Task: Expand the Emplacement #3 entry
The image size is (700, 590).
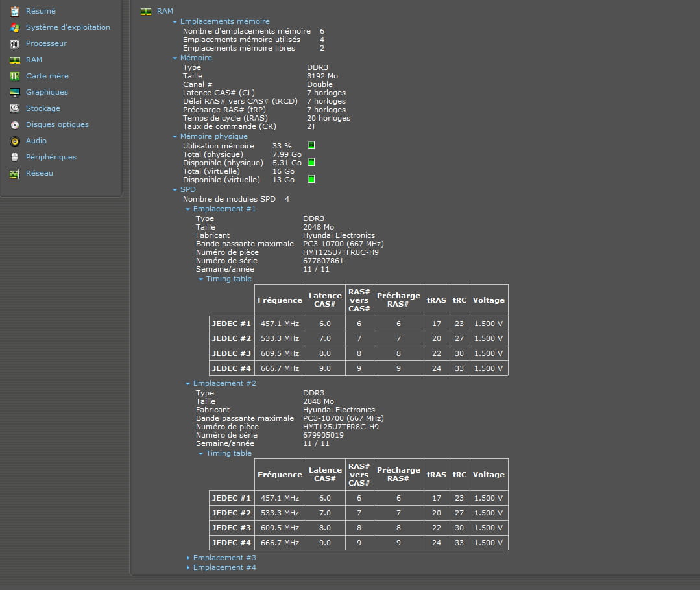Action: click(188, 558)
